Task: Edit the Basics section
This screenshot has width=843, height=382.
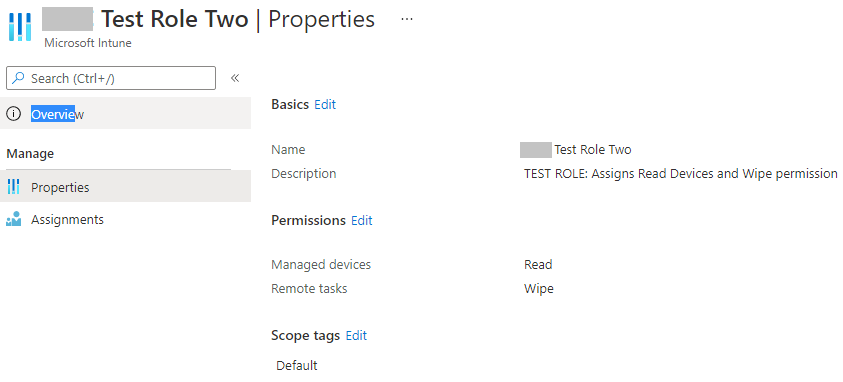Action: click(x=325, y=104)
